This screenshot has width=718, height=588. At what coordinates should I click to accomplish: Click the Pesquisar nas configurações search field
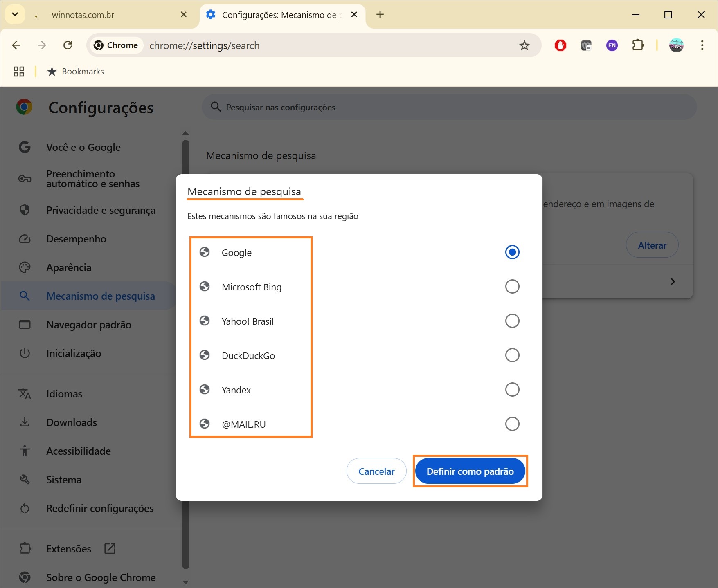449,107
